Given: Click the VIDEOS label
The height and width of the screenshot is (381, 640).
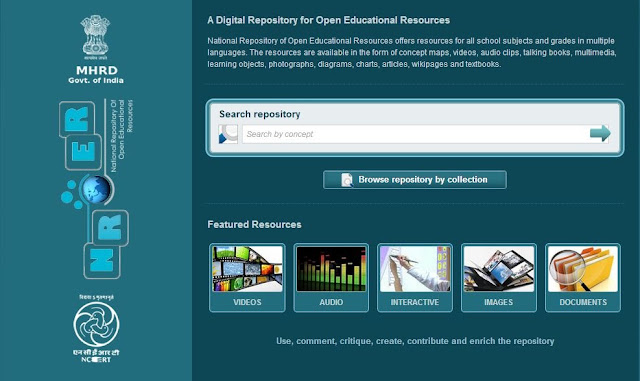Looking at the screenshot, I should [x=247, y=302].
